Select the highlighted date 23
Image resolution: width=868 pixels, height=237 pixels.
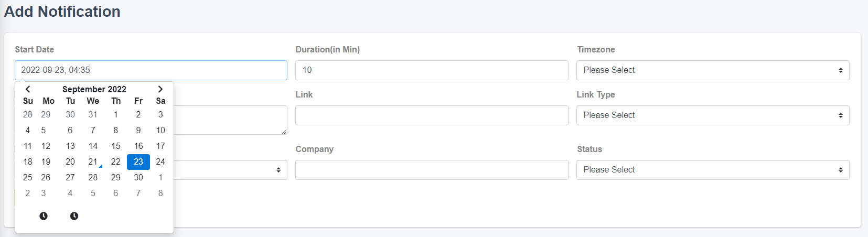(x=138, y=161)
